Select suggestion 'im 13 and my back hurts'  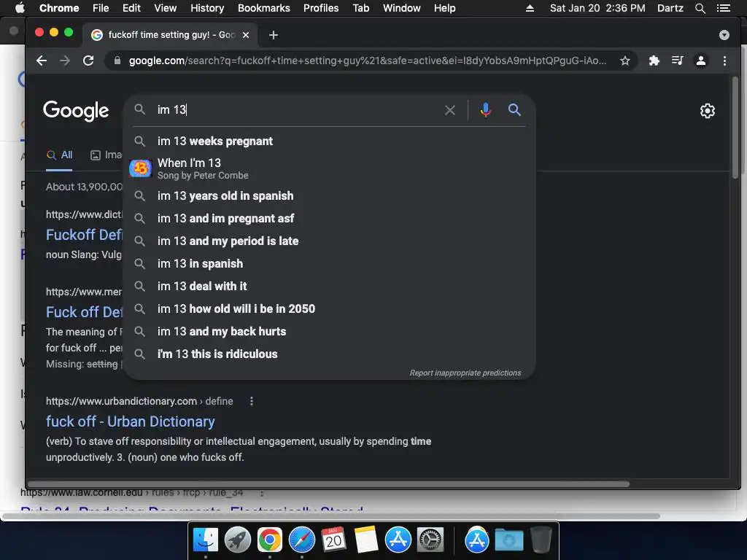[329, 332]
